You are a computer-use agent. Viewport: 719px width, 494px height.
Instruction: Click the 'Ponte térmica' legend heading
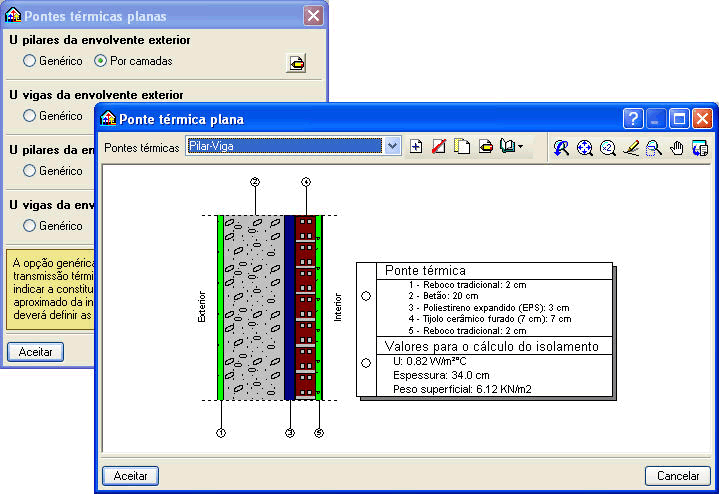pos(425,271)
